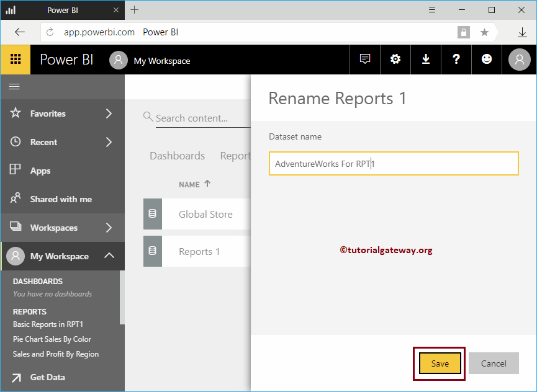Click the user profile avatar
Viewport: 537px width, 392px height.
point(519,60)
